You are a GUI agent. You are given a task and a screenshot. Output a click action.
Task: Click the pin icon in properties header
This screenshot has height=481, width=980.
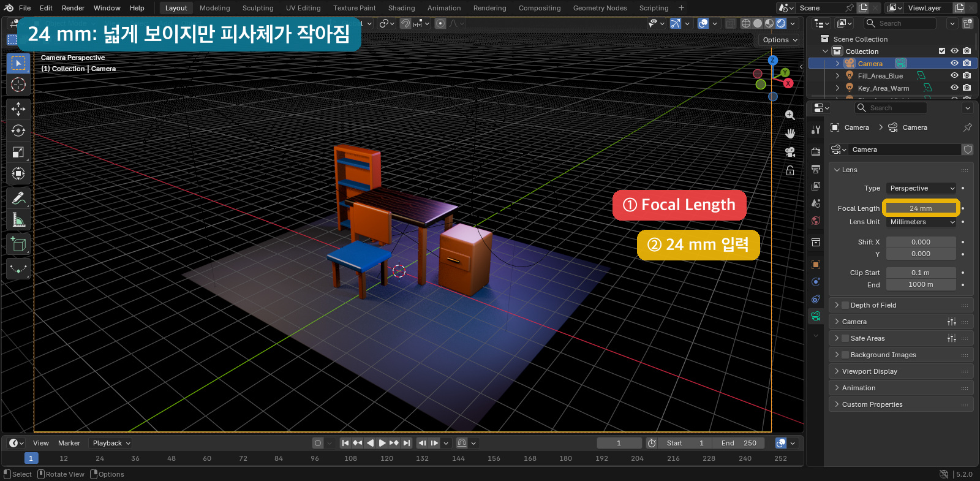point(968,127)
